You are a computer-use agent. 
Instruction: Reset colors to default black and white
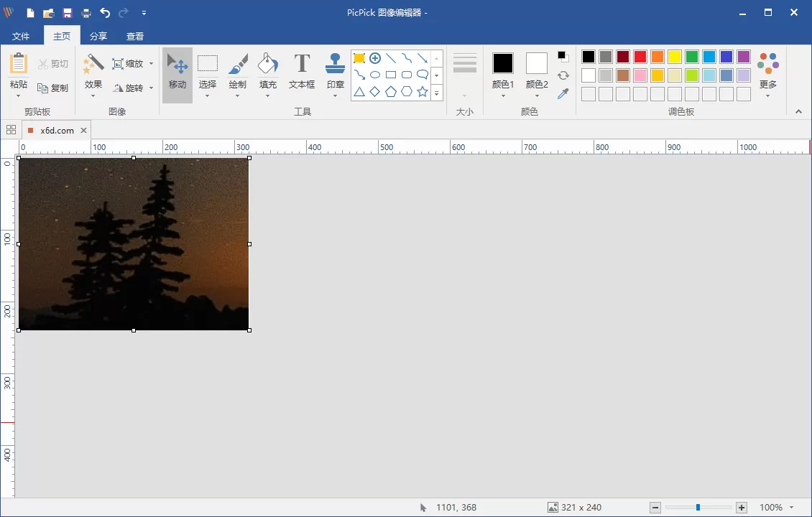click(x=563, y=57)
